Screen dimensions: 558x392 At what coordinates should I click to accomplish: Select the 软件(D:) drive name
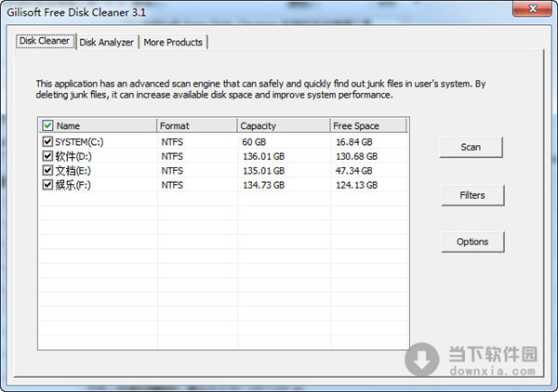73,156
